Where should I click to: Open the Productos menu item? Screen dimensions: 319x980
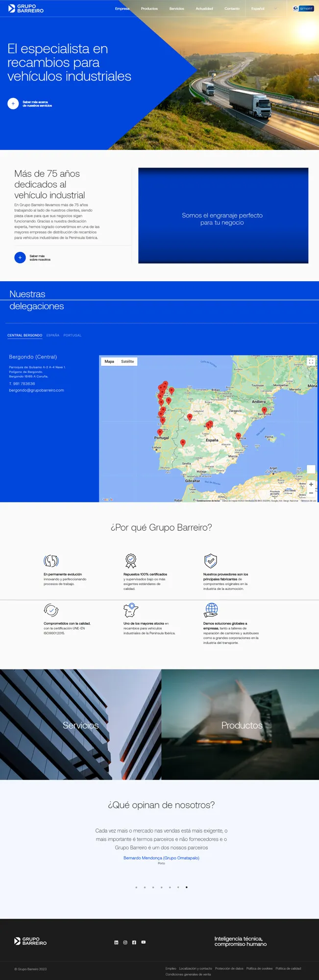[x=149, y=9]
